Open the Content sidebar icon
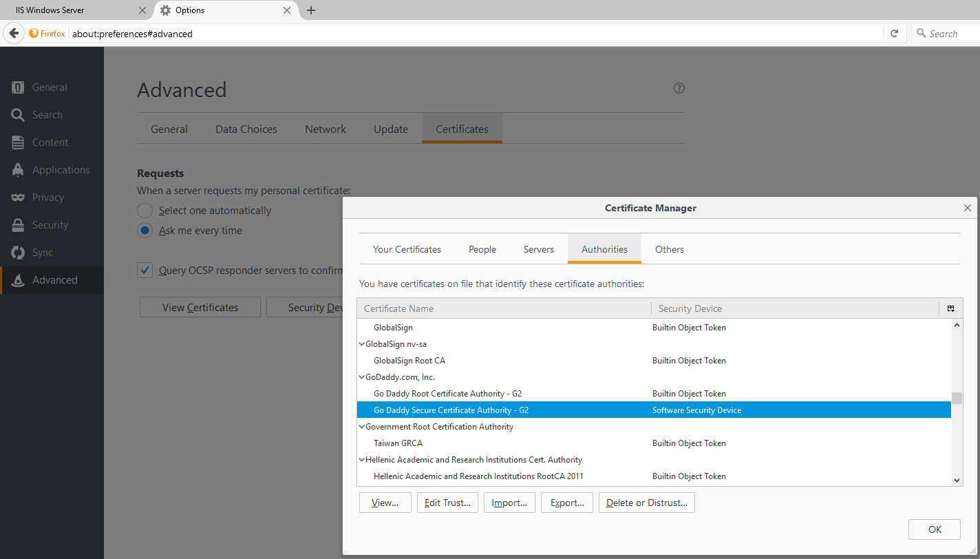Viewport: 980px width, 559px height. click(18, 143)
